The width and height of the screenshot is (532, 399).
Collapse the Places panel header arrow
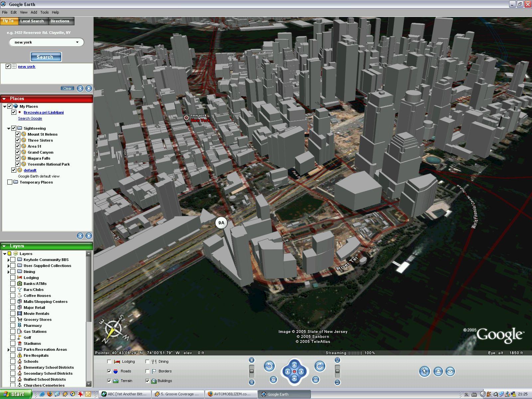tap(4, 99)
